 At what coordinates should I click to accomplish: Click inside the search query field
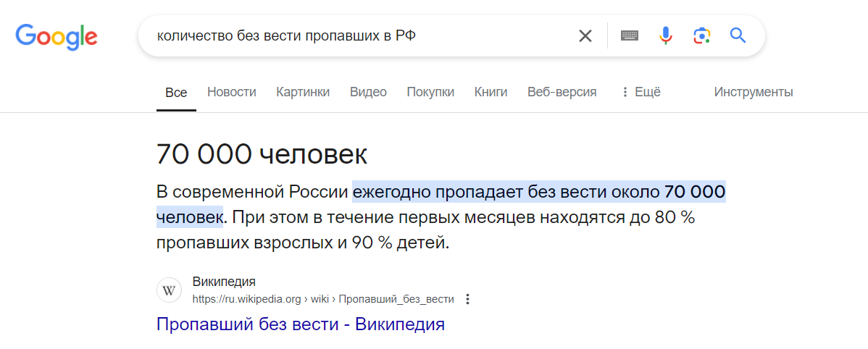354,36
